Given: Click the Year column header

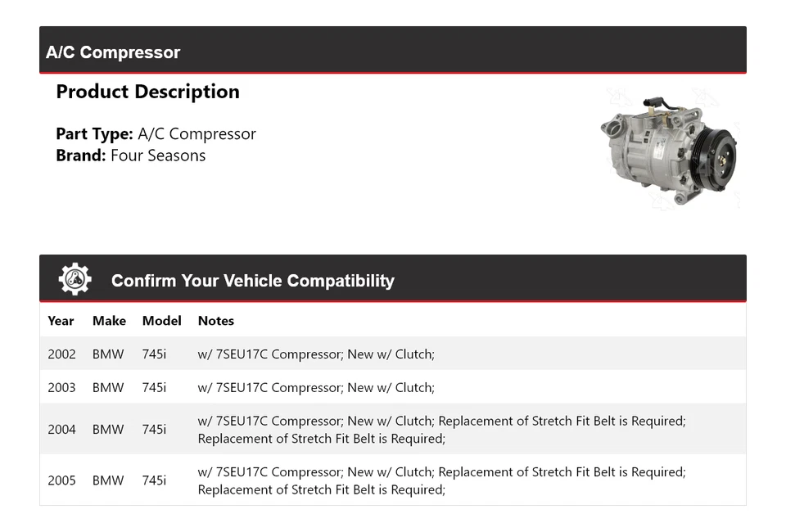Looking at the screenshot, I should tap(61, 321).
